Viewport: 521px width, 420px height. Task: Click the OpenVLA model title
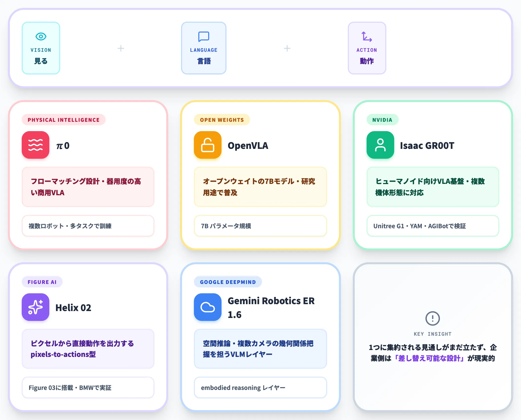pos(248,145)
